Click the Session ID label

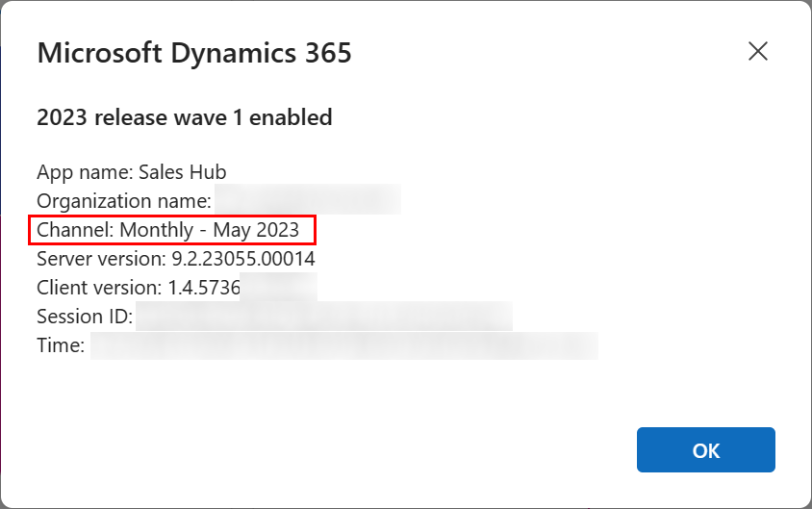point(85,317)
